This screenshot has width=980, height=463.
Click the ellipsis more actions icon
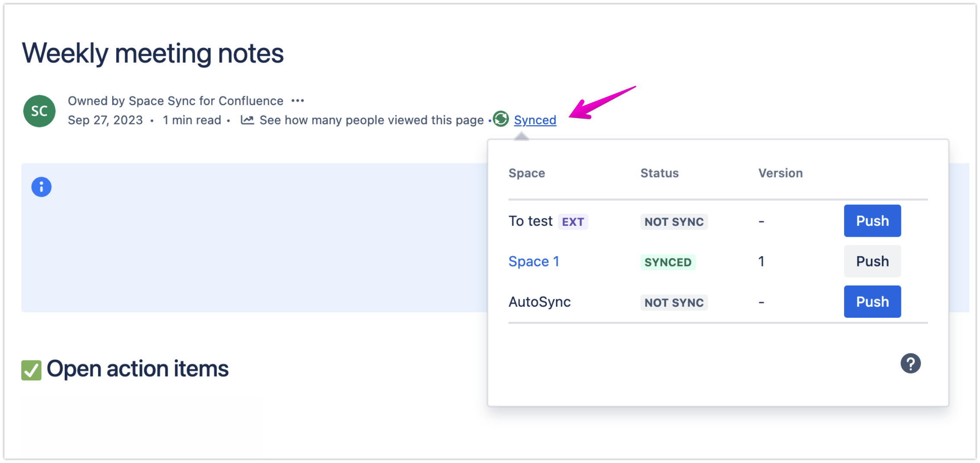click(x=298, y=100)
